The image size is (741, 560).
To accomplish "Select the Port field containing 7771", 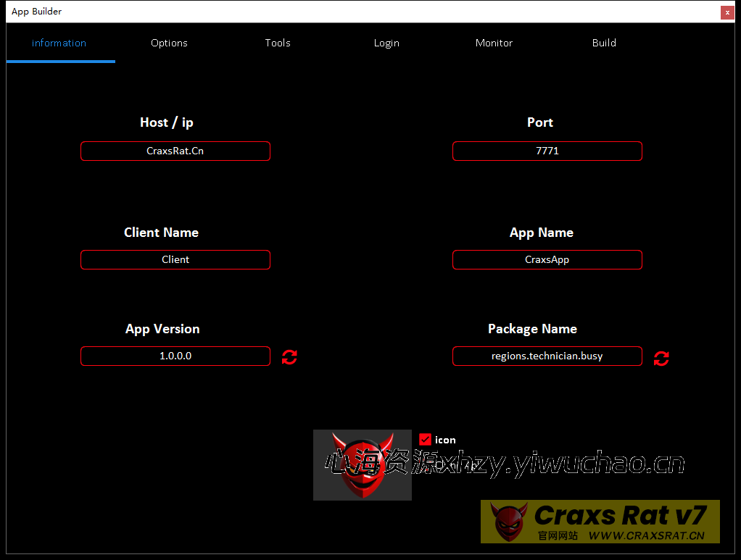I will (547, 151).
